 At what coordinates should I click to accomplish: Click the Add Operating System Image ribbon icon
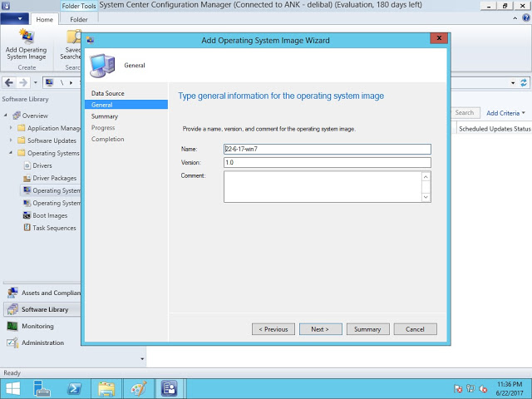[x=26, y=38]
